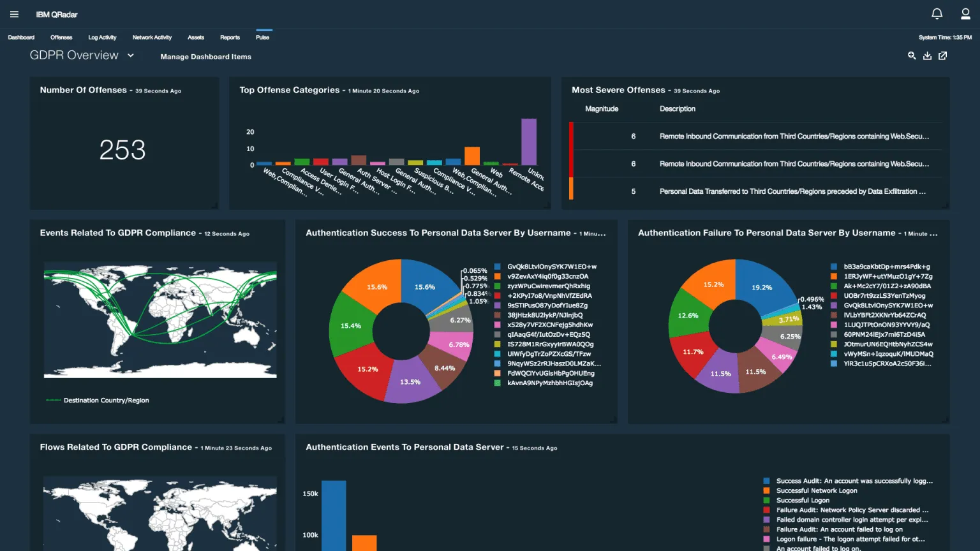Switch to the Offenses tab
980x551 pixels.
[x=61, y=38]
